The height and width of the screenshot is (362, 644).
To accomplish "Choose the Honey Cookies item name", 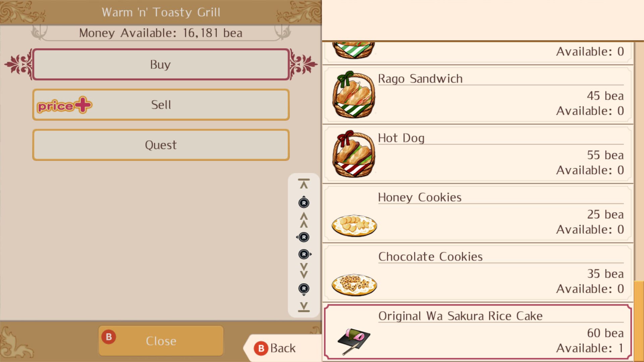I will [420, 197].
